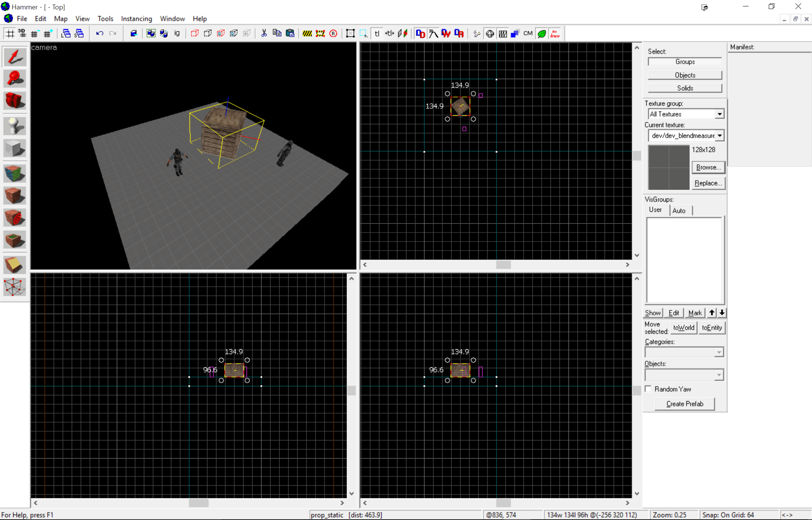The image size is (812, 520).
Task: Select the Vertex tool
Action: coord(15,287)
